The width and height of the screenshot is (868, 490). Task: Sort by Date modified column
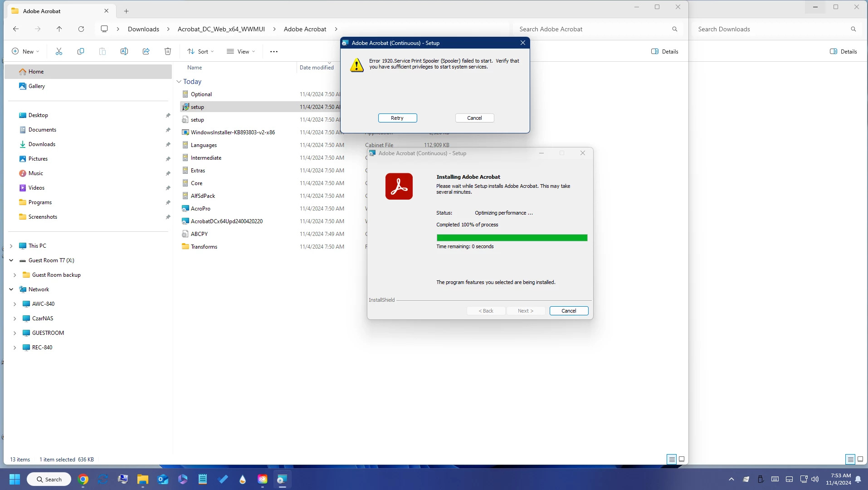(317, 68)
